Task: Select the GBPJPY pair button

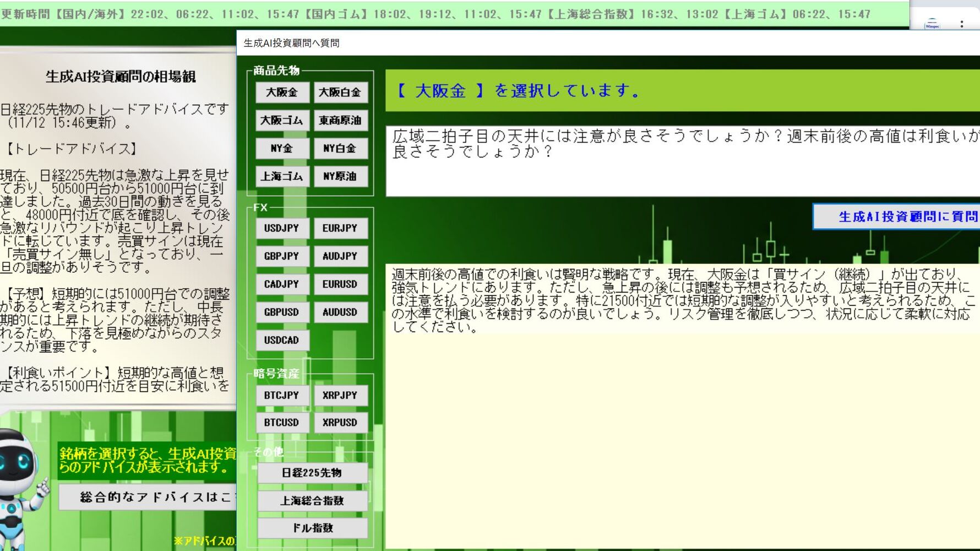Action: (x=282, y=256)
